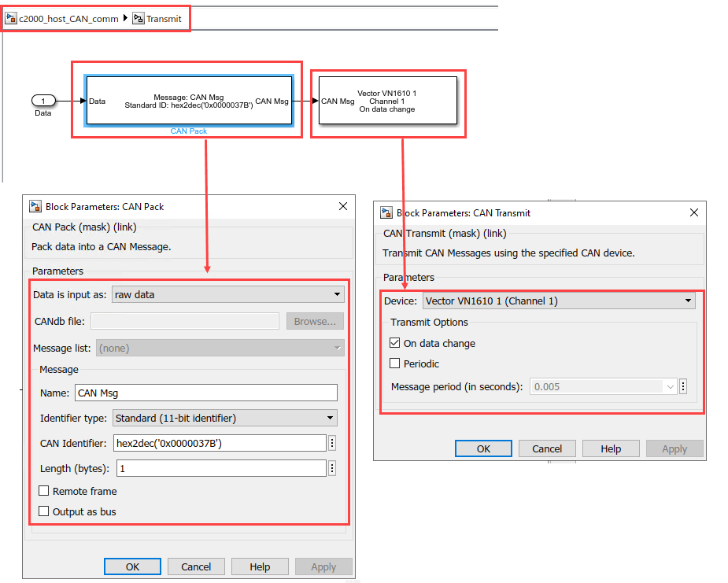Viewport: 728px width, 583px height.
Task: Select the Transmit breadcrumb item
Action: click(x=164, y=17)
